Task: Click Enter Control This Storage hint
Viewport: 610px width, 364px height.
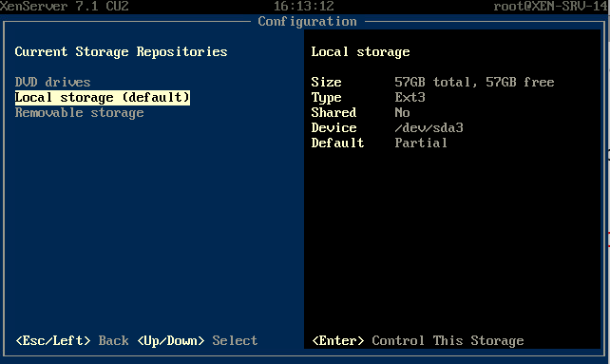Action: pyautogui.click(x=417, y=340)
